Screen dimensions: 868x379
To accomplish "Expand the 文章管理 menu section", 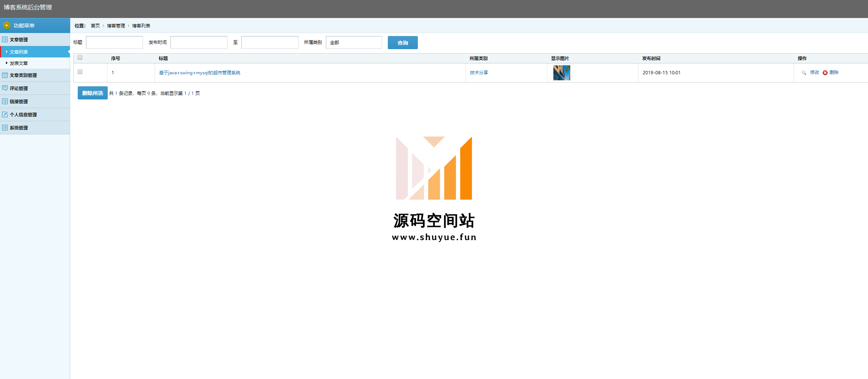I will pyautogui.click(x=35, y=39).
